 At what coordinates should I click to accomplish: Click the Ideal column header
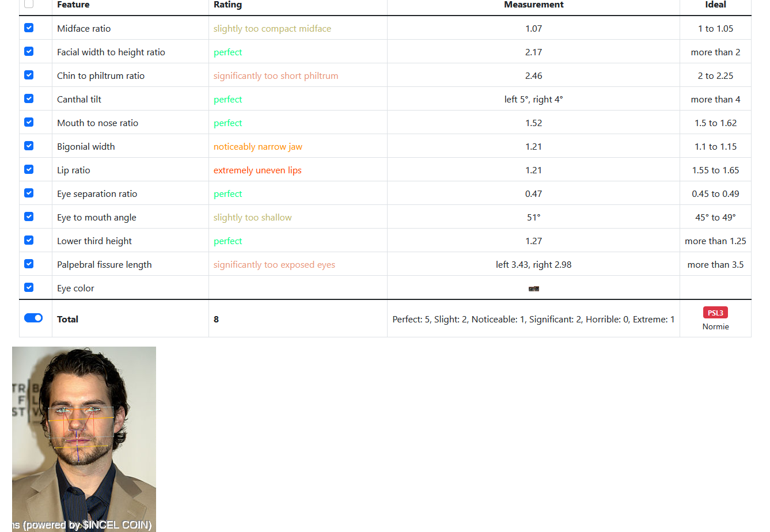tap(715, 5)
